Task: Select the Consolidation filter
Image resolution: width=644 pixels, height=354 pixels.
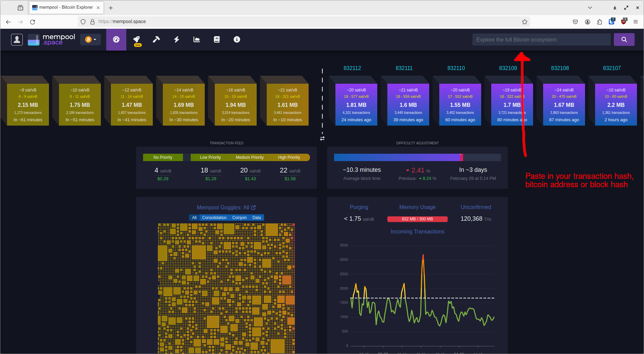Action: [x=214, y=217]
